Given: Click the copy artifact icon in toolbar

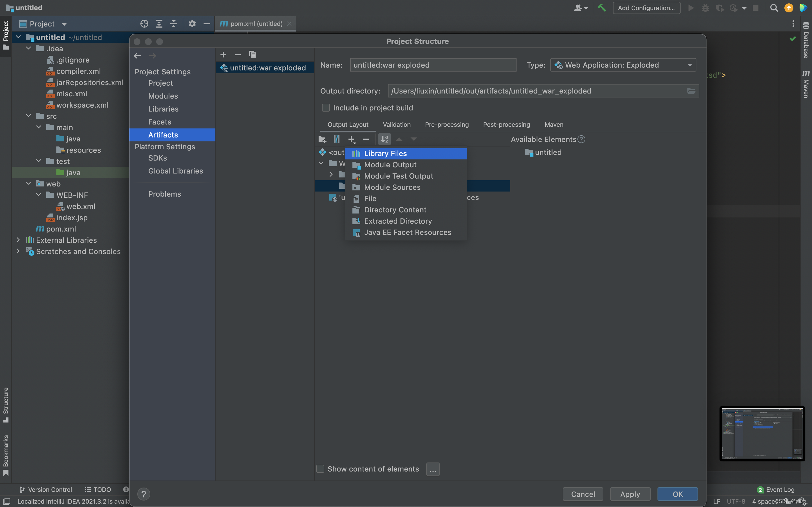Looking at the screenshot, I should point(252,54).
